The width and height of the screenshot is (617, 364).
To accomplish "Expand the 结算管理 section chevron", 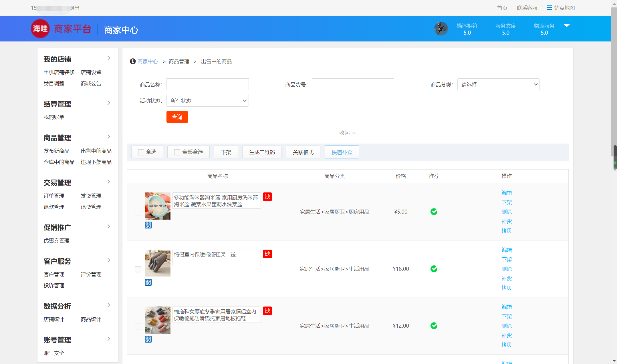I will tap(109, 103).
